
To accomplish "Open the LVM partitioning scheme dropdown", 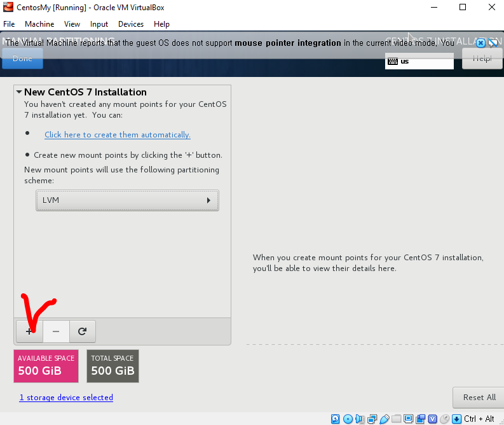I will pos(127,200).
